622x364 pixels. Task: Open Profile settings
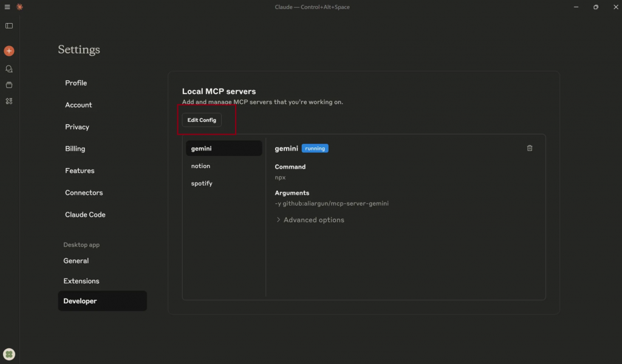tap(76, 83)
